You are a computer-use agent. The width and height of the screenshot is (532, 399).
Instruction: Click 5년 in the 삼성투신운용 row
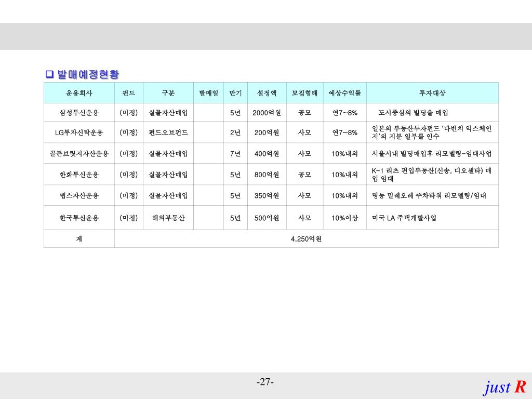(235, 113)
